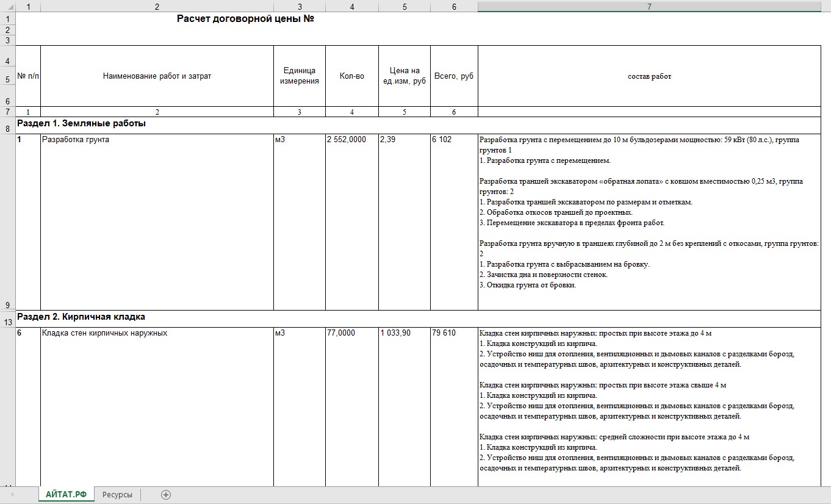Viewport: 831px width, 504px height.
Task: Click quantity cell '2 552,0000'
Action: click(352, 222)
